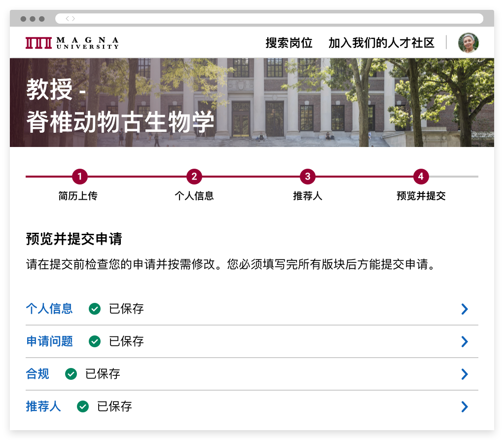Click the green check icon beside 申请问题
This screenshot has height=440, width=504.
point(95,341)
